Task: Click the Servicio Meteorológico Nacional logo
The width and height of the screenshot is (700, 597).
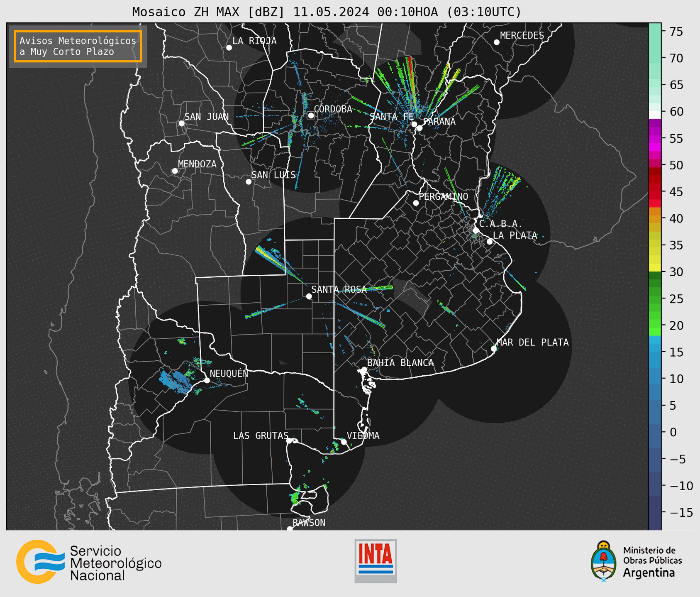Action: click(x=89, y=562)
